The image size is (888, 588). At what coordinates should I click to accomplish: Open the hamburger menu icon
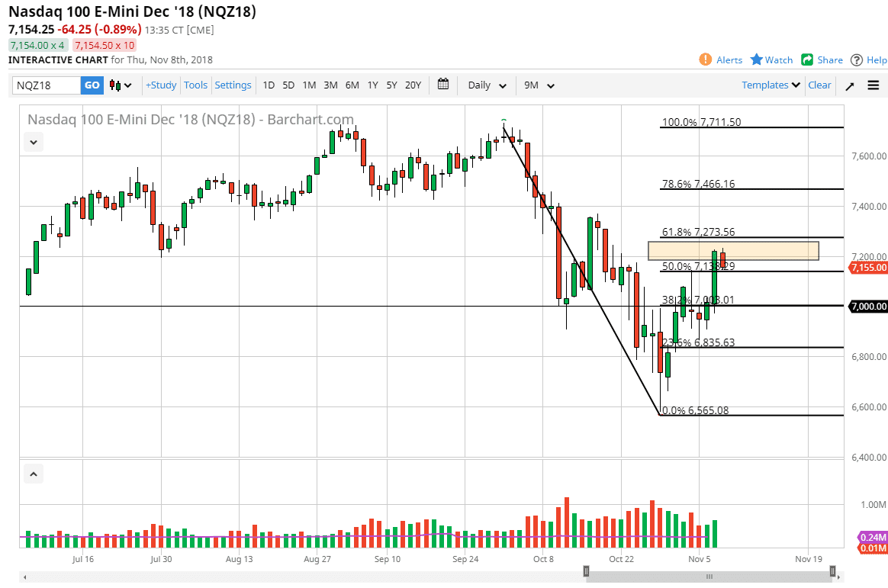click(x=874, y=85)
